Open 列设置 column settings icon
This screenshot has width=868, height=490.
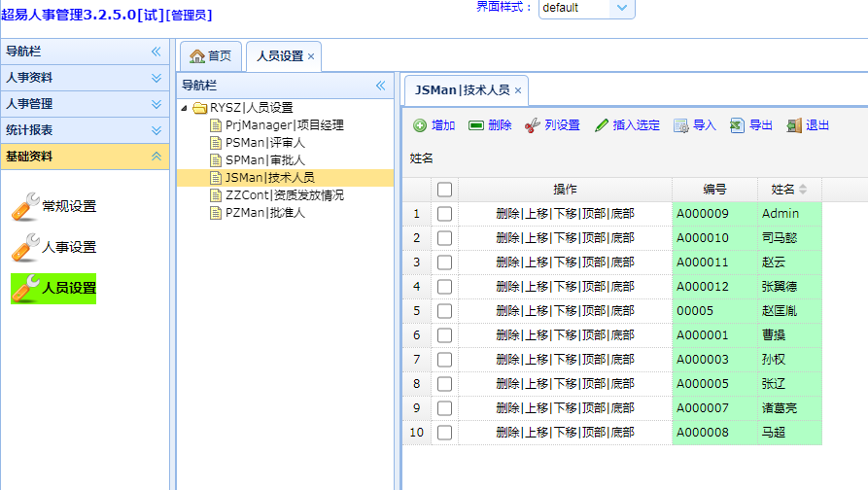(532, 125)
